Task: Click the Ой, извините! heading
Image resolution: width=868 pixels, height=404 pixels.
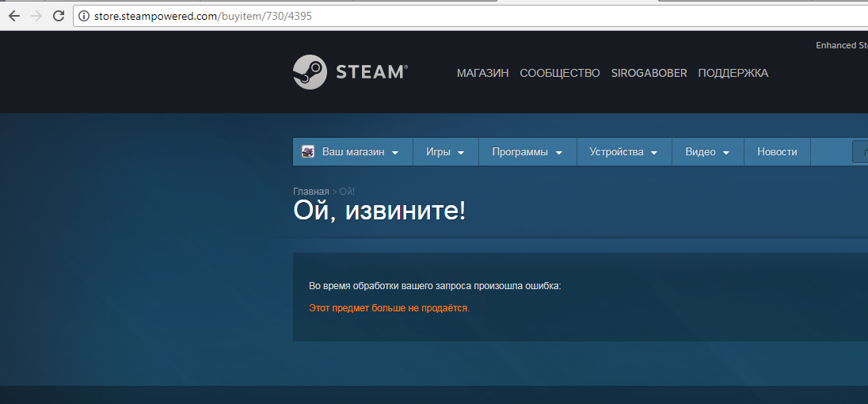Action: click(380, 212)
